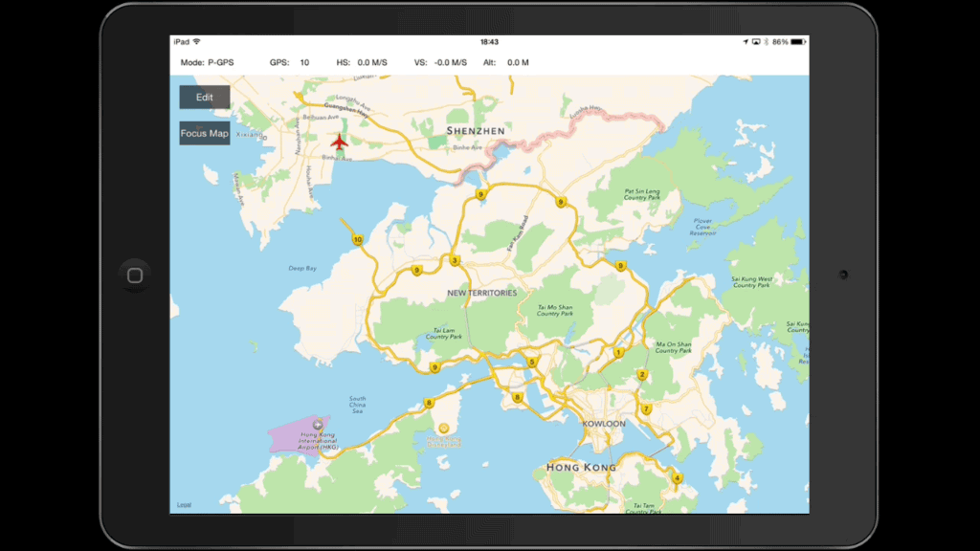Tap the Edit button
Viewport: 980px width, 551px height.
tap(204, 97)
